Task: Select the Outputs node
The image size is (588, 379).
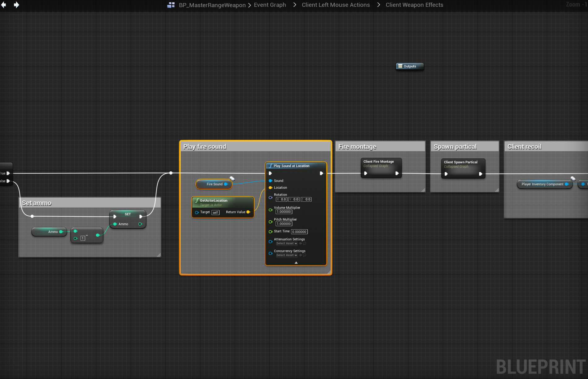Action: point(409,66)
